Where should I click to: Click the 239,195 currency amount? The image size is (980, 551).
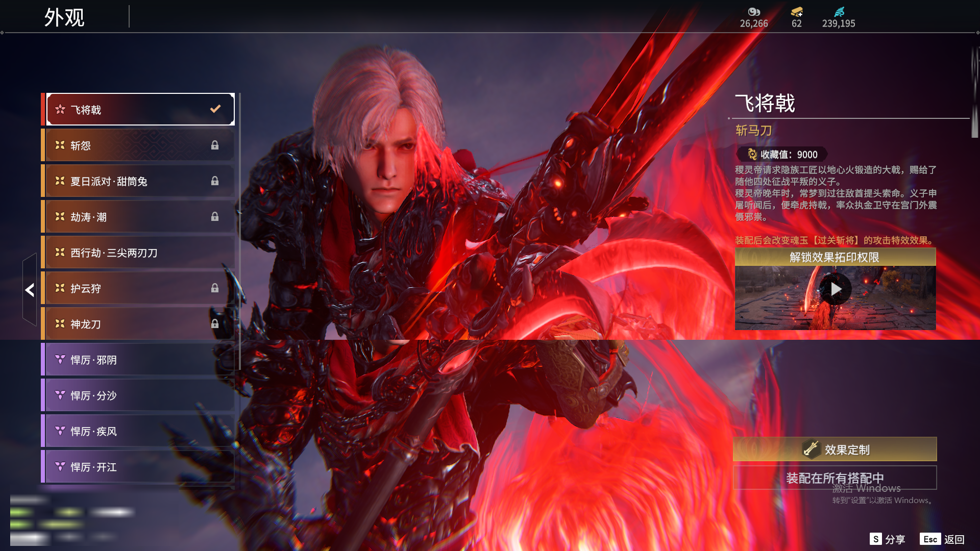pyautogui.click(x=839, y=23)
